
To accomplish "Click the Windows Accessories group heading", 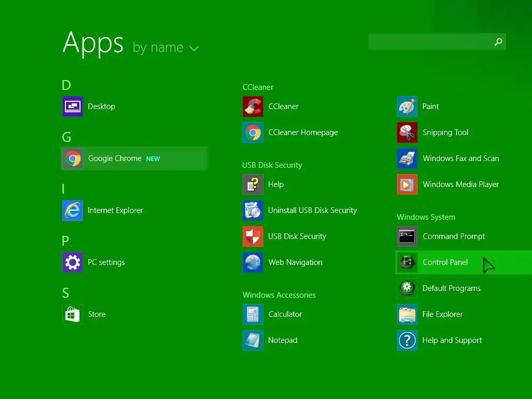I will point(279,295).
